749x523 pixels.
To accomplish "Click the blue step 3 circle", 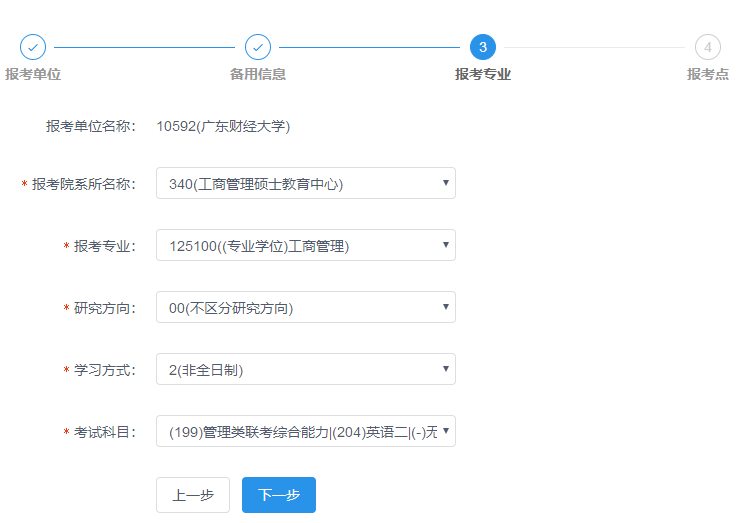I will pos(483,47).
